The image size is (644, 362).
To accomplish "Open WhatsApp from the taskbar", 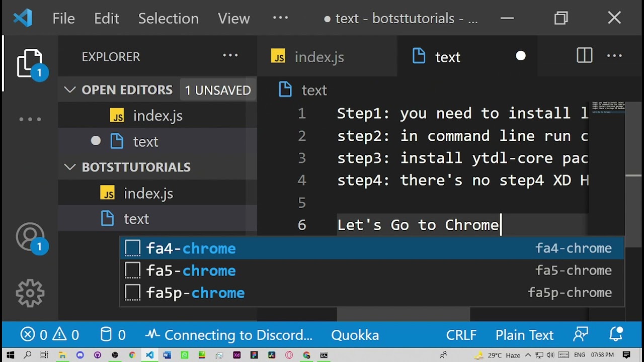I will click(185, 355).
